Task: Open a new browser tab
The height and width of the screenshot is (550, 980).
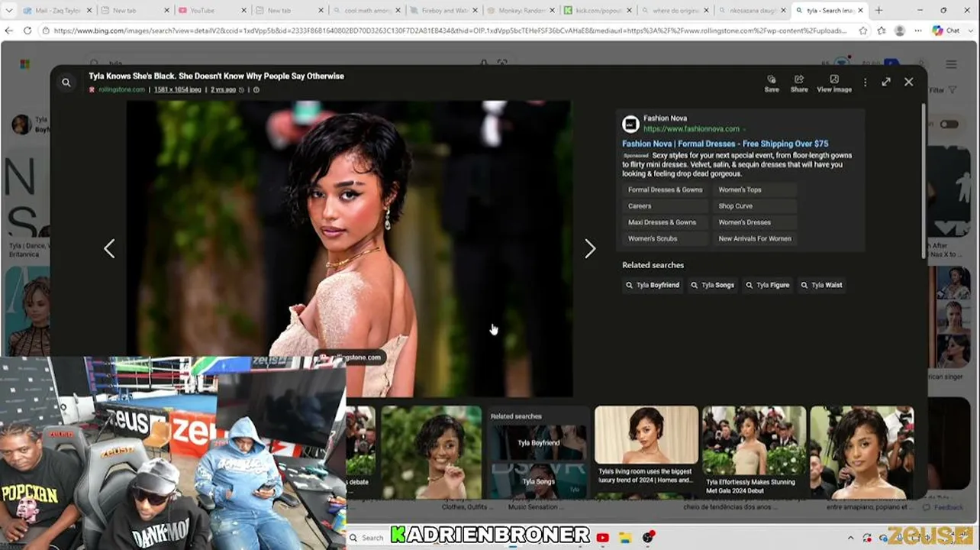Action: pos(878,11)
